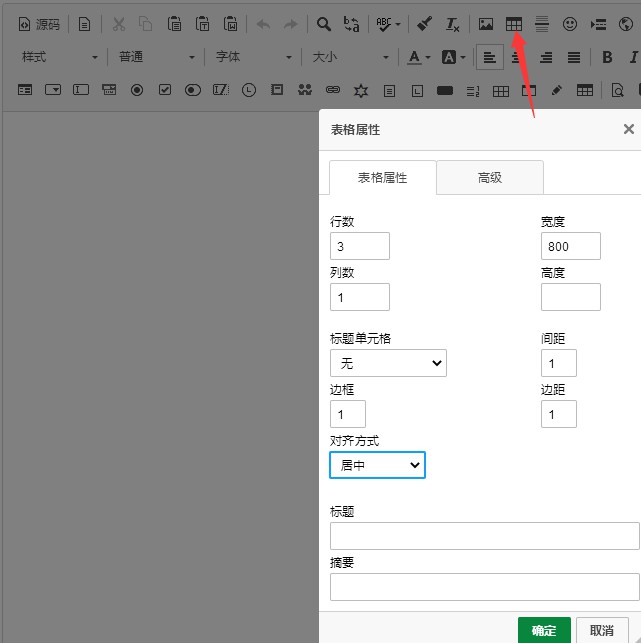Switch to the 表格属性 tab
This screenshot has width=641, height=643.
(383, 178)
